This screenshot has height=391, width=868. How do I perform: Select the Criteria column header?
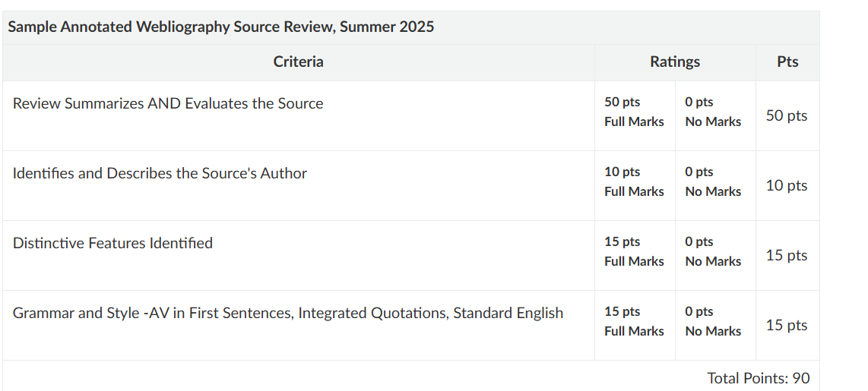pyautogui.click(x=299, y=62)
